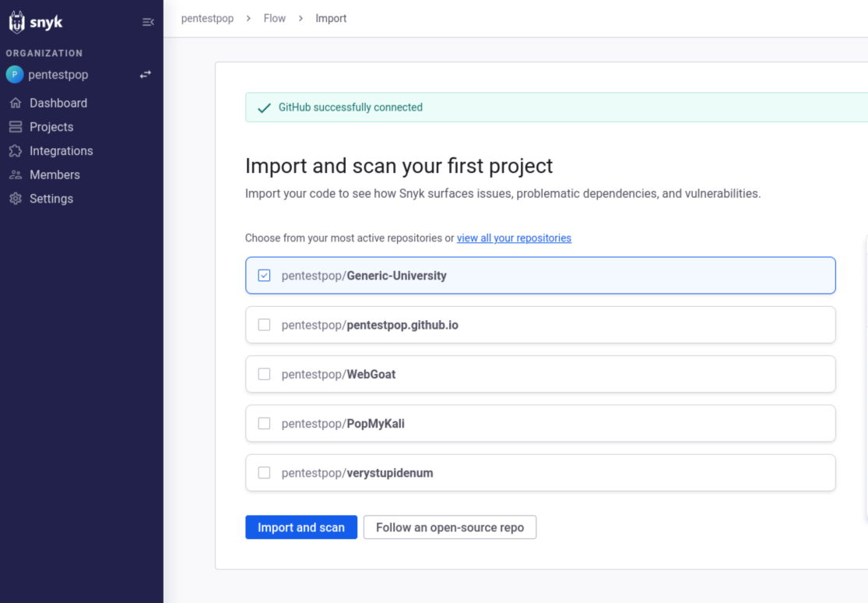
Task: Click the Projects stack icon
Action: tap(16, 127)
